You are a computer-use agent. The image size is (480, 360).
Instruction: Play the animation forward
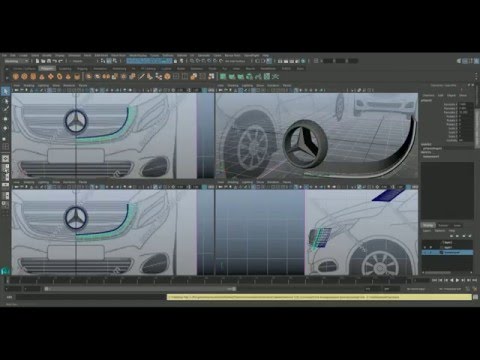tap(457, 280)
